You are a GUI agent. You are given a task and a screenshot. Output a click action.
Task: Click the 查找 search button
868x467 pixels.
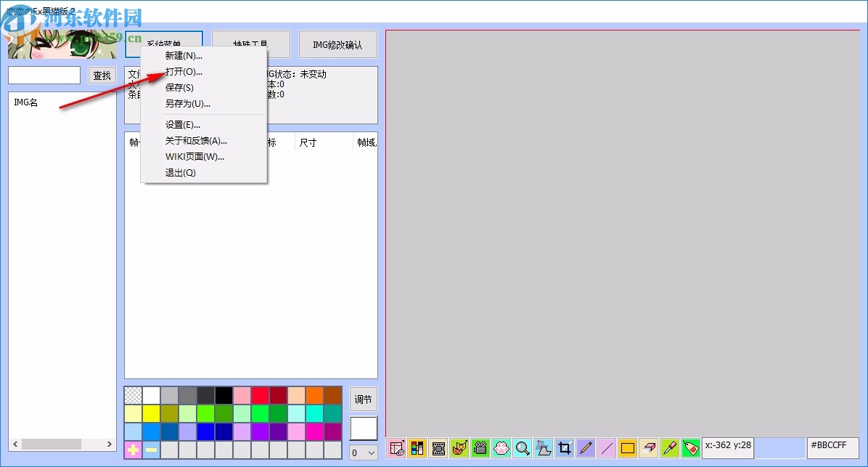click(102, 76)
